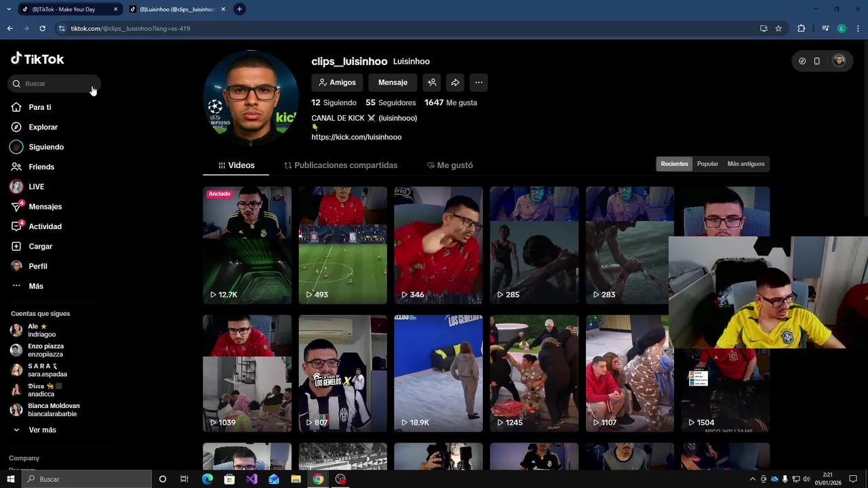Open File Explorer on taskbar
This screenshot has height=488, width=868.
pyautogui.click(x=296, y=479)
